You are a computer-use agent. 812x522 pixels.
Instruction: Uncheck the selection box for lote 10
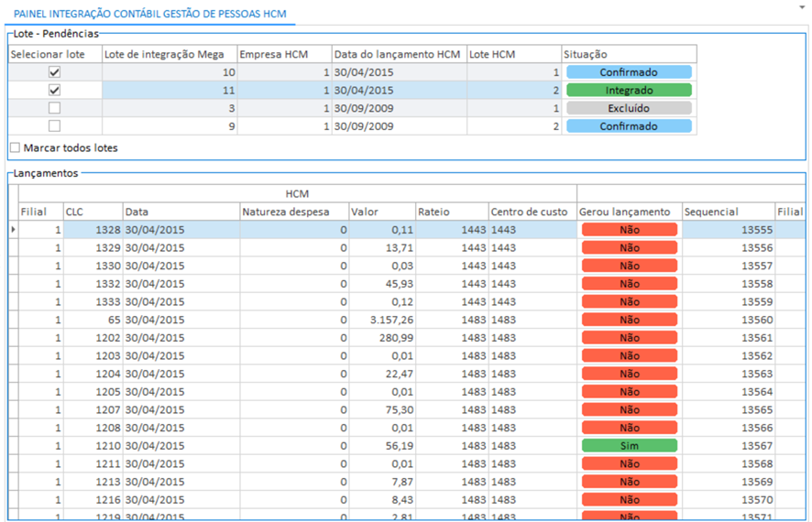pyautogui.click(x=54, y=72)
